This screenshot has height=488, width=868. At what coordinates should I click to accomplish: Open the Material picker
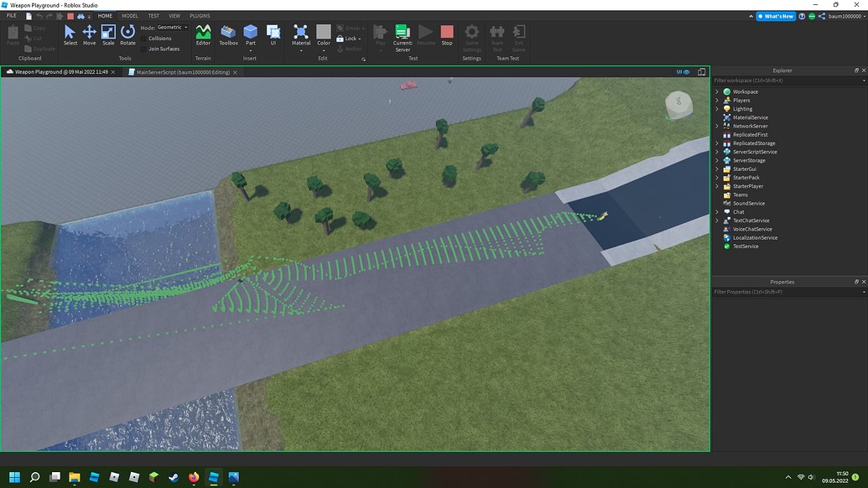pos(300,34)
